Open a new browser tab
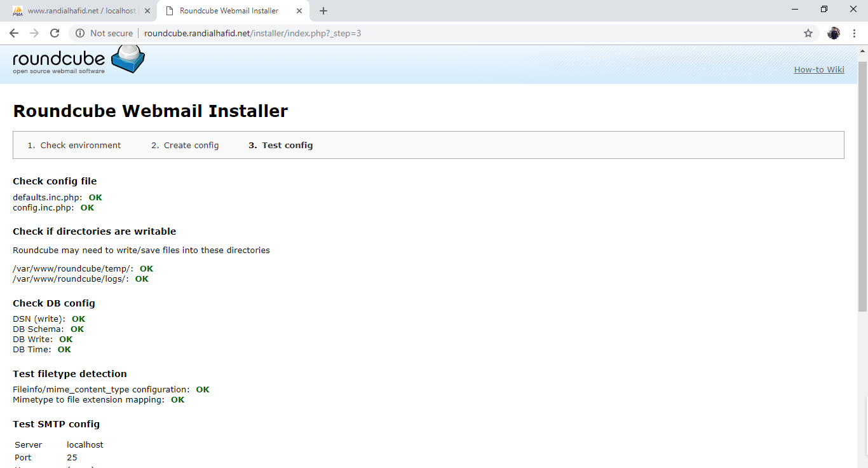868x468 pixels. tap(323, 11)
